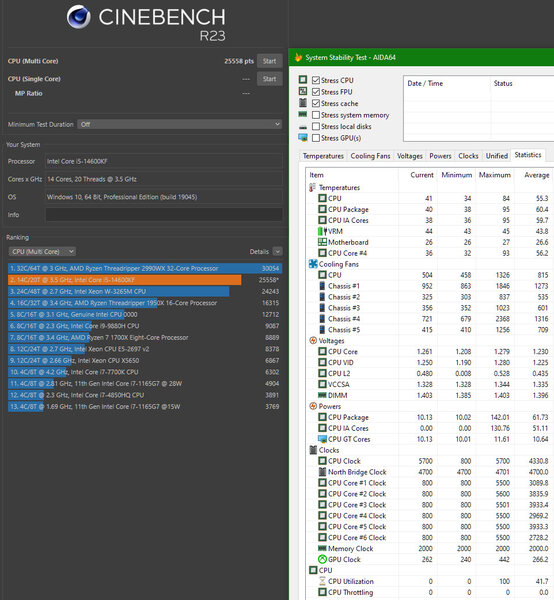Open the Minimum Test Duration dropdown
This screenshot has width=554, height=600.
point(180,124)
